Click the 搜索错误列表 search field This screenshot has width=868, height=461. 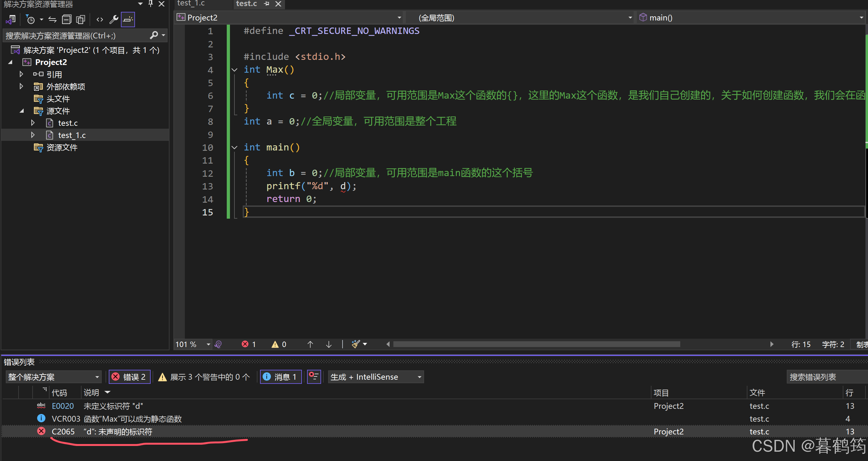tap(822, 377)
